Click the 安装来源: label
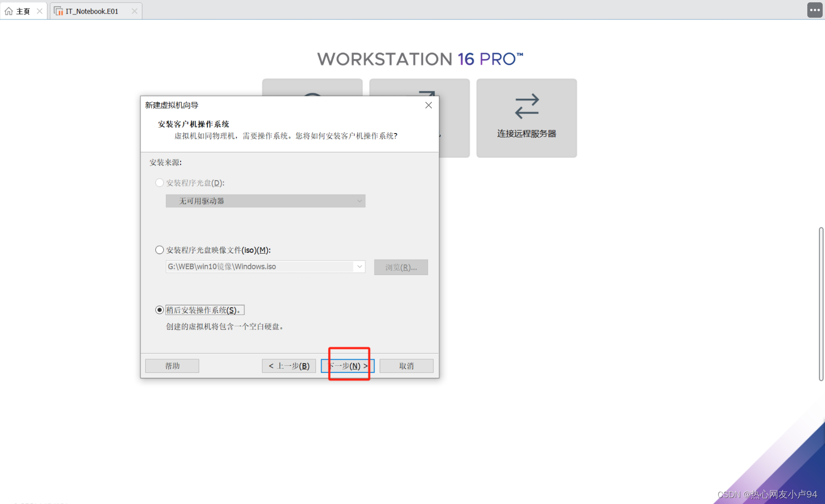The image size is (825, 504). 166,162
